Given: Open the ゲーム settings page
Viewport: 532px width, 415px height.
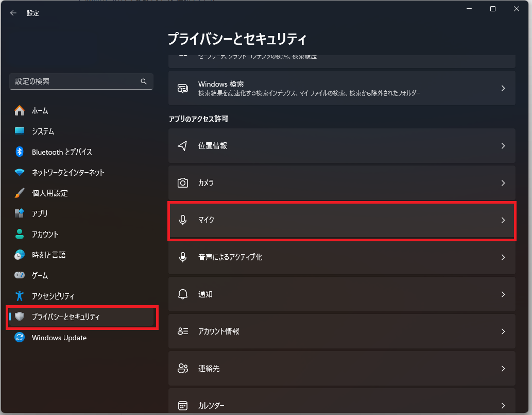Looking at the screenshot, I should (x=81, y=275).
